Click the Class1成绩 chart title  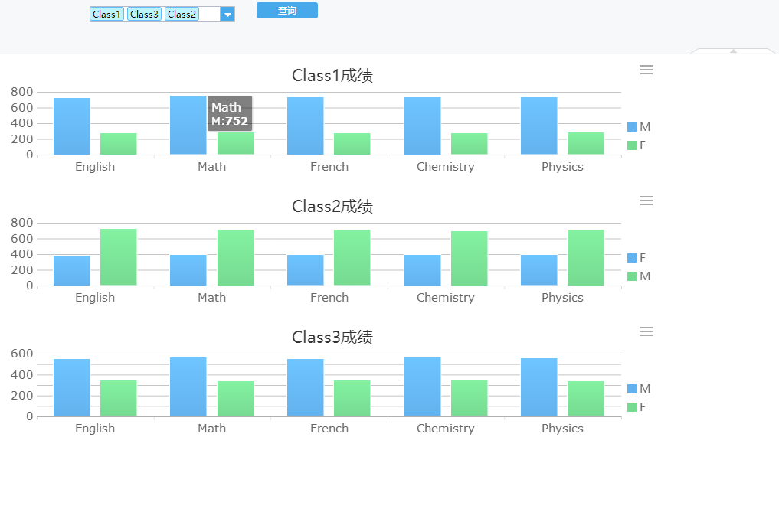(332, 76)
